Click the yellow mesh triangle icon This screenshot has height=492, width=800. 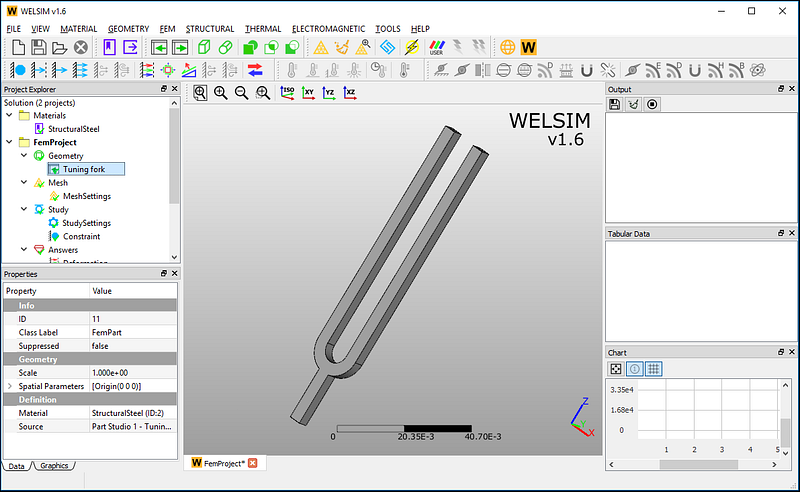321,47
